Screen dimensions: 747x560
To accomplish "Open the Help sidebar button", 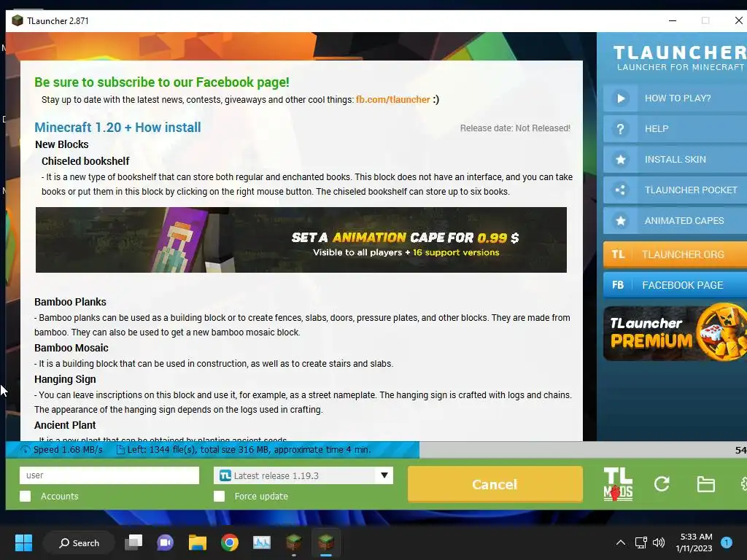I will point(675,128).
